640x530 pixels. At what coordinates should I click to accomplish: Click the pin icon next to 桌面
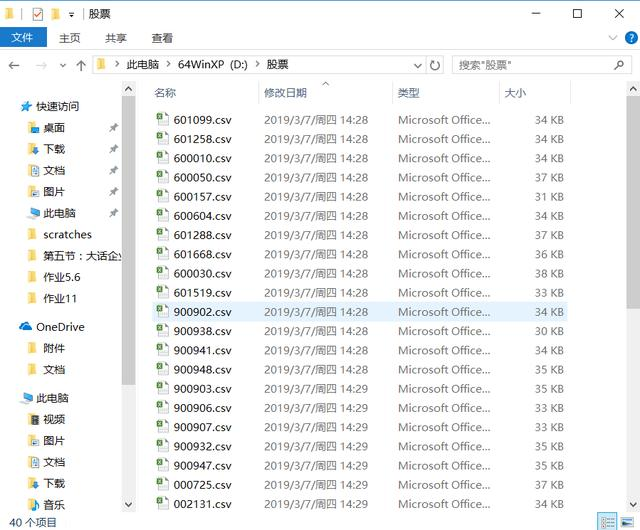click(x=113, y=128)
